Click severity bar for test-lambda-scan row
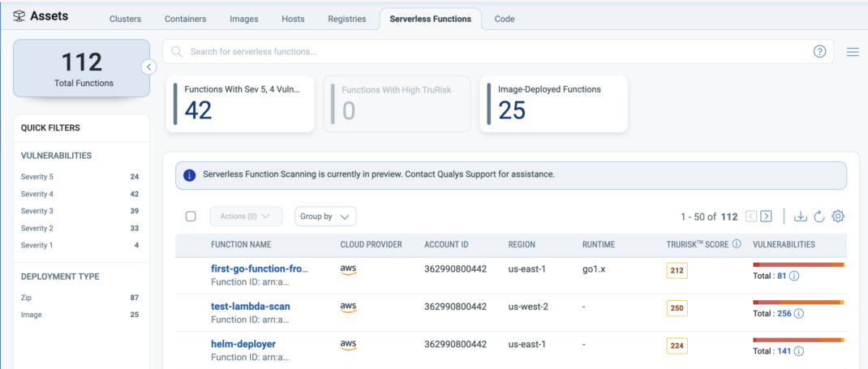 pos(798,302)
